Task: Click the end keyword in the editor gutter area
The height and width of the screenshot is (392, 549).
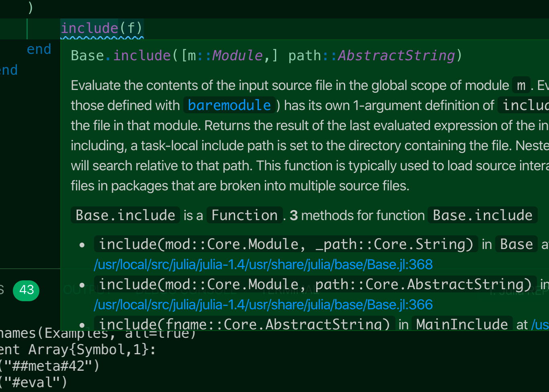Action: [39, 49]
